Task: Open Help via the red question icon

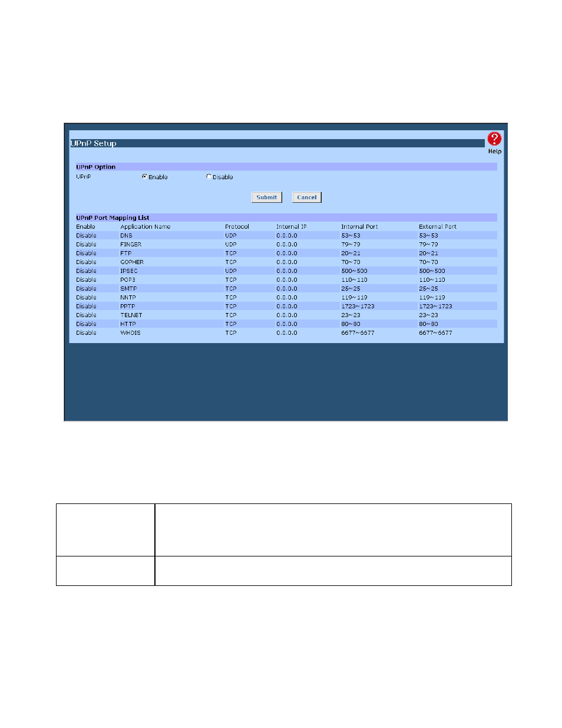Action: [x=494, y=139]
